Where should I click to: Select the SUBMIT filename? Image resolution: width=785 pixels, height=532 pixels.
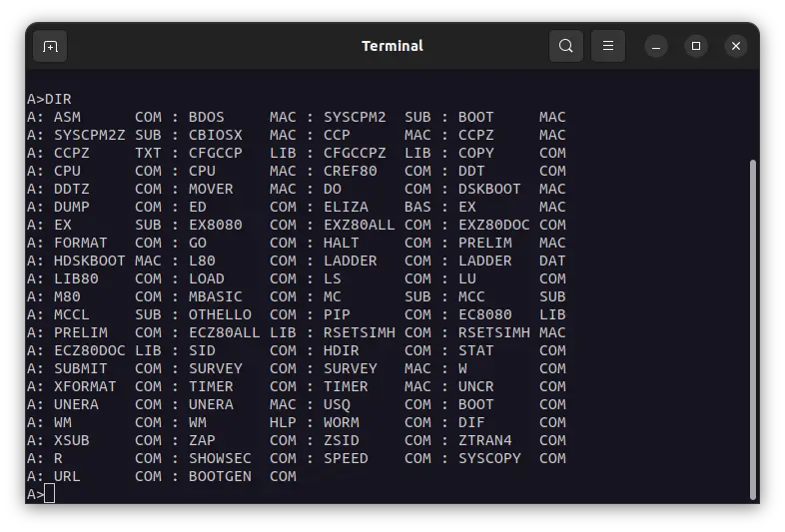coord(81,369)
